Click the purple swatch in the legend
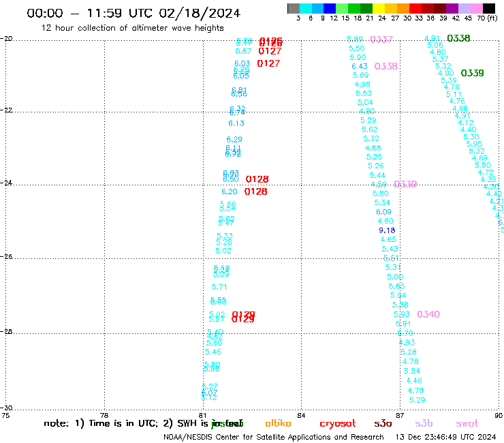Image resolution: width=504 pixels, height=443 pixels. point(452,9)
